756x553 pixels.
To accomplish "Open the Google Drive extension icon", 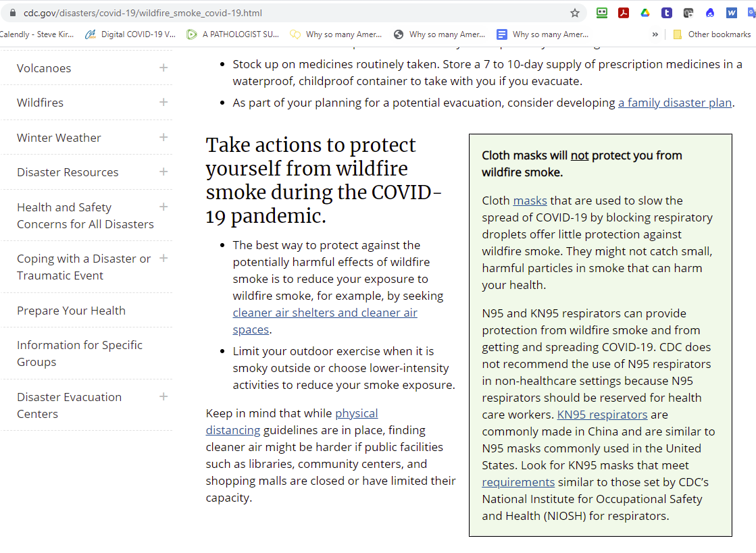I will point(645,13).
